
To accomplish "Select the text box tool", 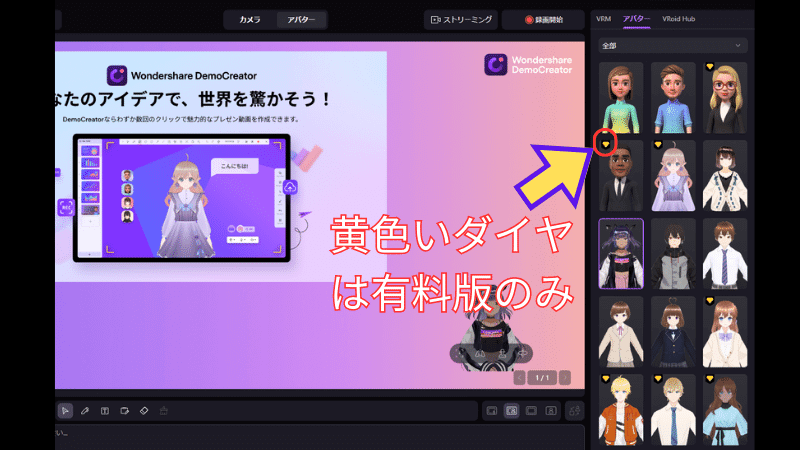I will click(105, 411).
